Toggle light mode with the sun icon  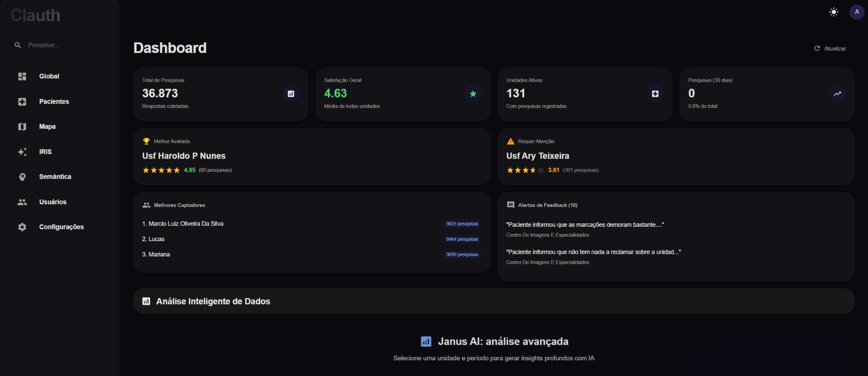point(834,12)
